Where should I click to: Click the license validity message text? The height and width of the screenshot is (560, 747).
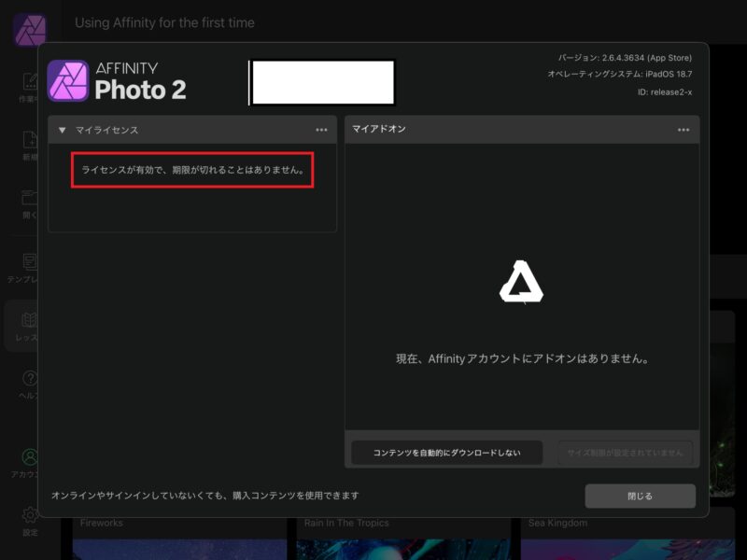tap(192, 171)
